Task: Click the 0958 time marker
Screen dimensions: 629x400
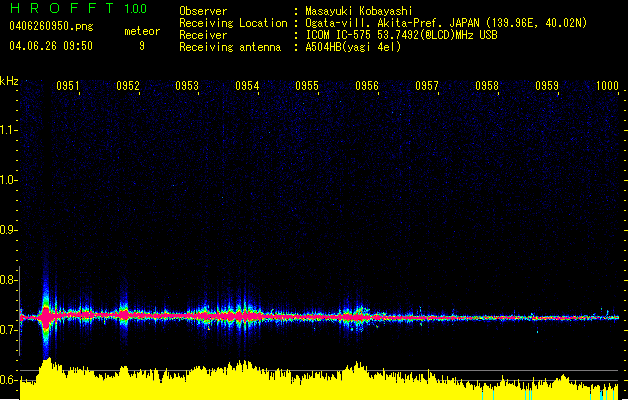Action: (487, 85)
